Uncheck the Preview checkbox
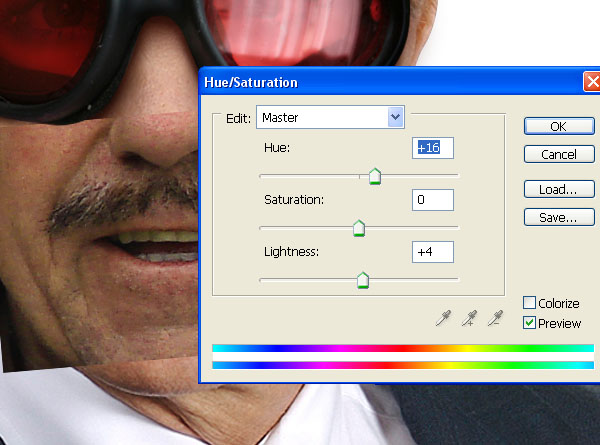The height and width of the screenshot is (445, 600). tap(530, 323)
